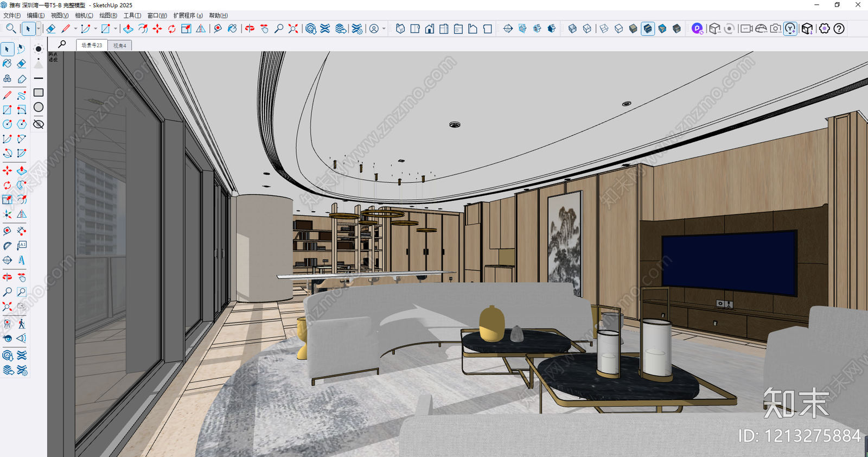Enable Shaded face style
868x457 pixels.
point(633,29)
